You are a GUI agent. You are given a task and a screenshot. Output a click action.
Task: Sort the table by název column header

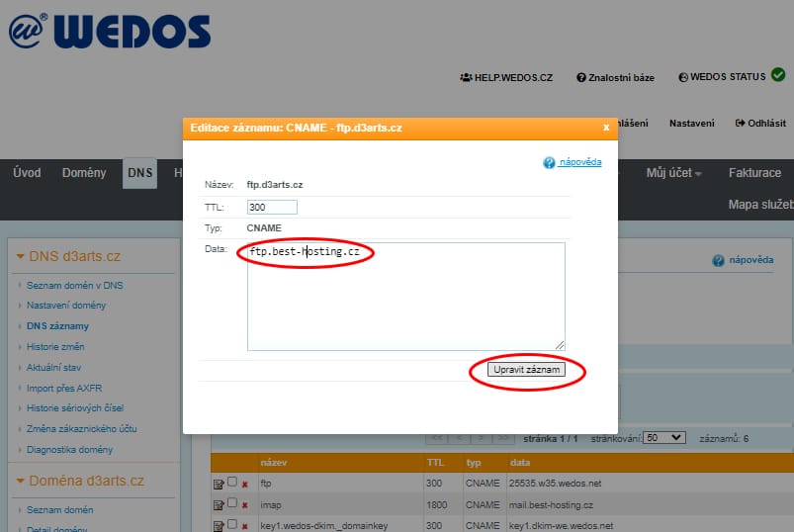(274, 463)
